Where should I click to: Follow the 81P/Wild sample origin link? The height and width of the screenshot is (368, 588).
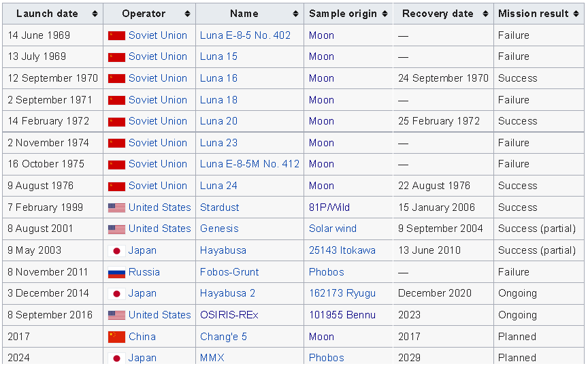pos(329,207)
